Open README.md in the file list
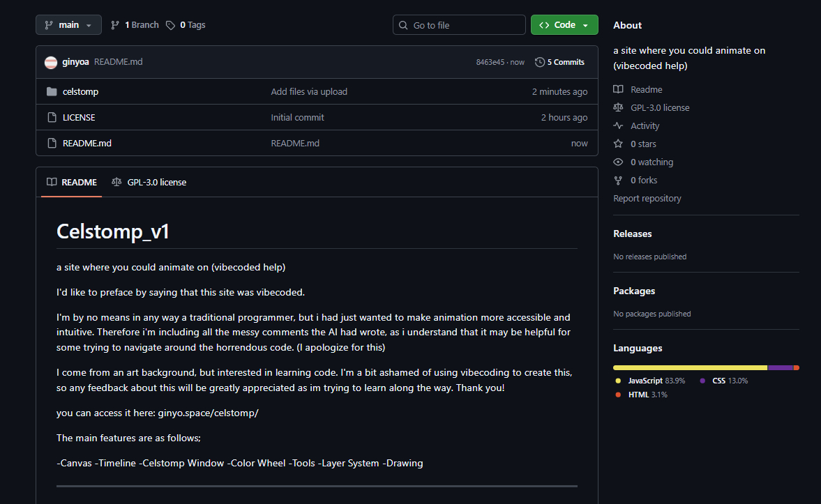The height and width of the screenshot is (504, 821). click(x=86, y=143)
